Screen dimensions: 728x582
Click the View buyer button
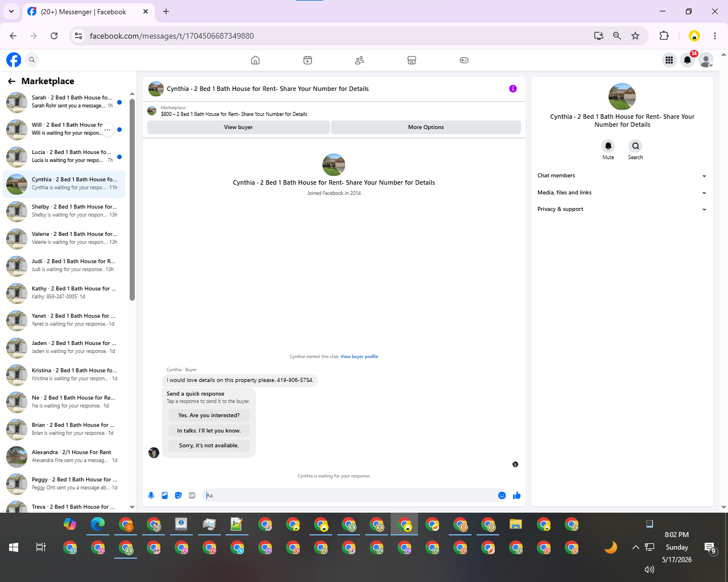click(x=238, y=127)
